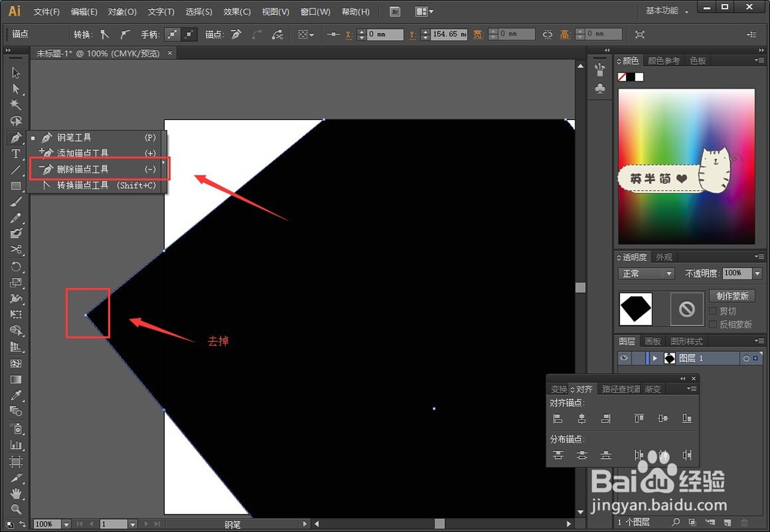
Task: Click 图层 1 target circle indicator
Action: click(746, 359)
